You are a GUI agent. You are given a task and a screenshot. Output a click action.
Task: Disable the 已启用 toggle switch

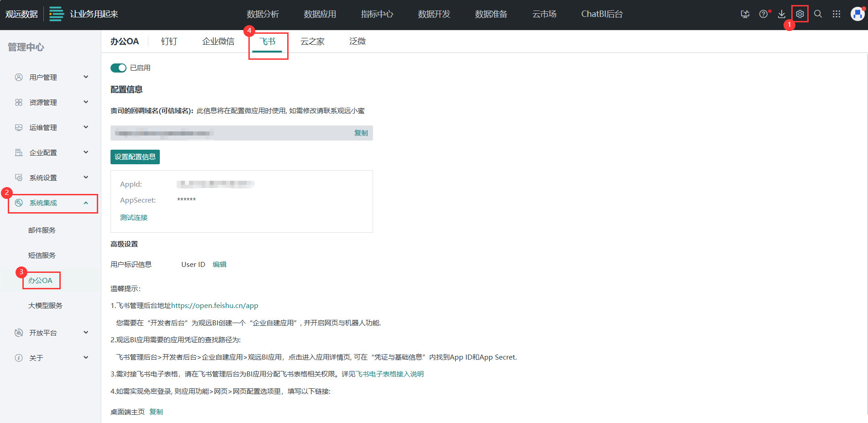coord(118,68)
